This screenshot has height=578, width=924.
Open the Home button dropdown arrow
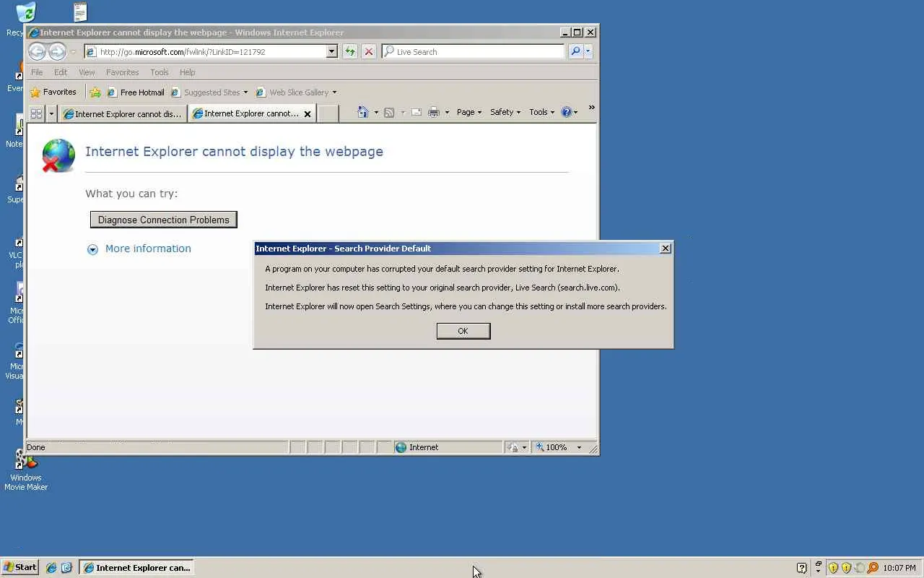(x=376, y=113)
